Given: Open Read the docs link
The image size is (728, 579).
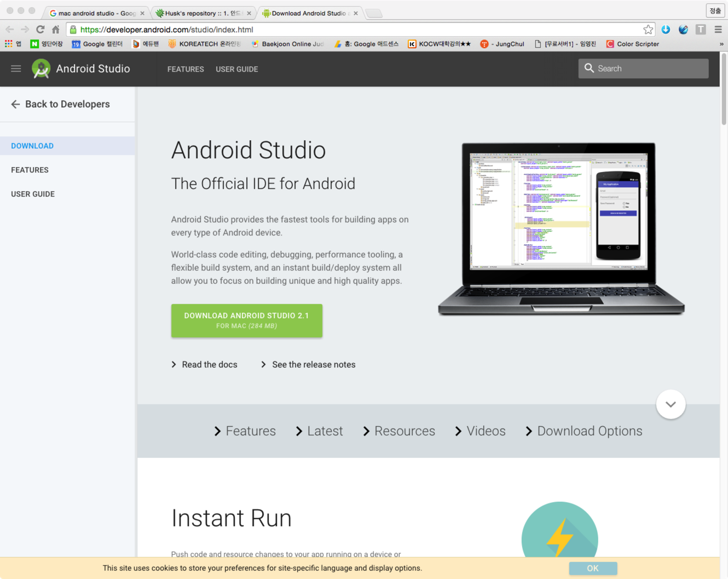Looking at the screenshot, I should click(x=204, y=364).
